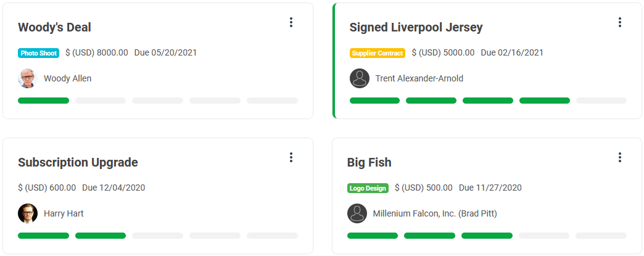Open the Big Fish deal title
The width and height of the screenshot is (644, 256).
369,162
